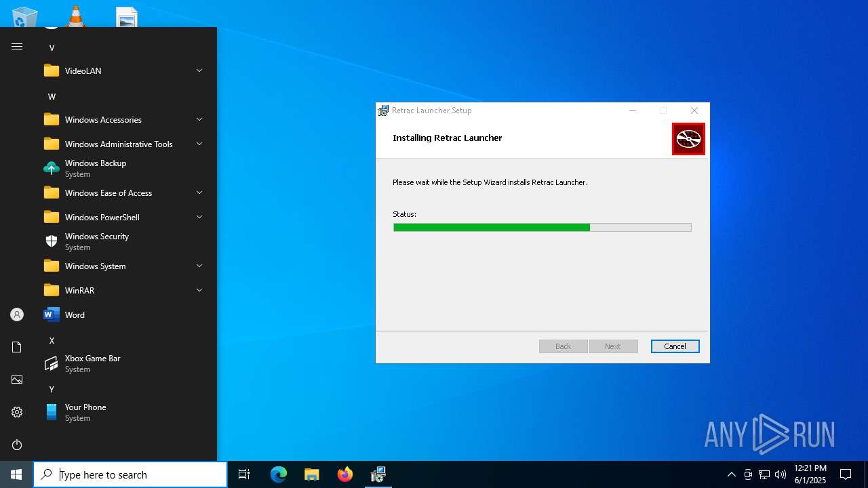This screenshot has width=868, height=488.
Task: Launch Microsoft Edge from taskbar
Action: [x=279, y=474]
